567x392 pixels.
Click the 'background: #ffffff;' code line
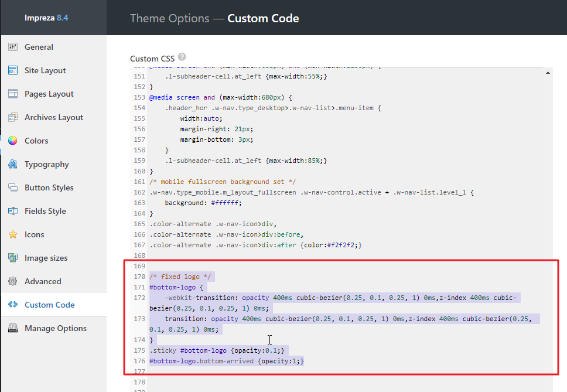203,203
